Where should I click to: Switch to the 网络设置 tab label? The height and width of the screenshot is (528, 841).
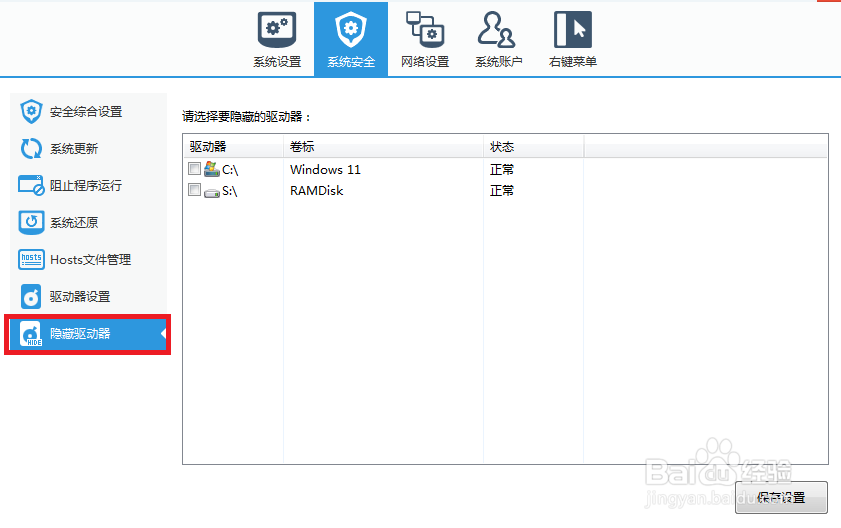[x=425, y=62]
